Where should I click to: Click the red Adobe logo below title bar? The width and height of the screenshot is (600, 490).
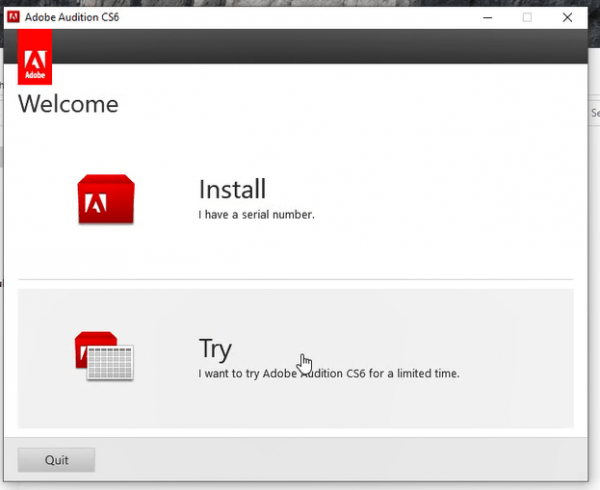click(x=35, y=60)
